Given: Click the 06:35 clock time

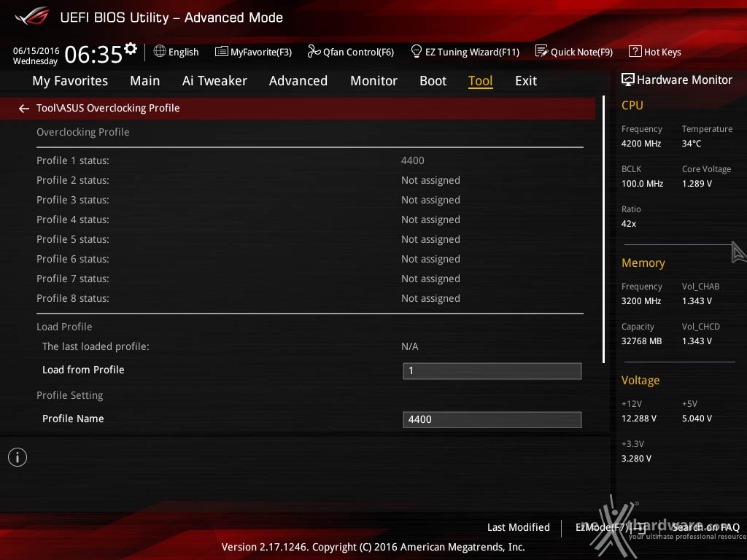Looking at the screenshot, I should [94, 54].
